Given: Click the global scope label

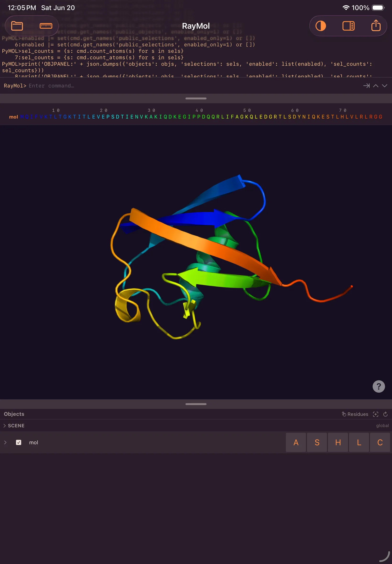Looking at the screenshot, I should [382, 426].
